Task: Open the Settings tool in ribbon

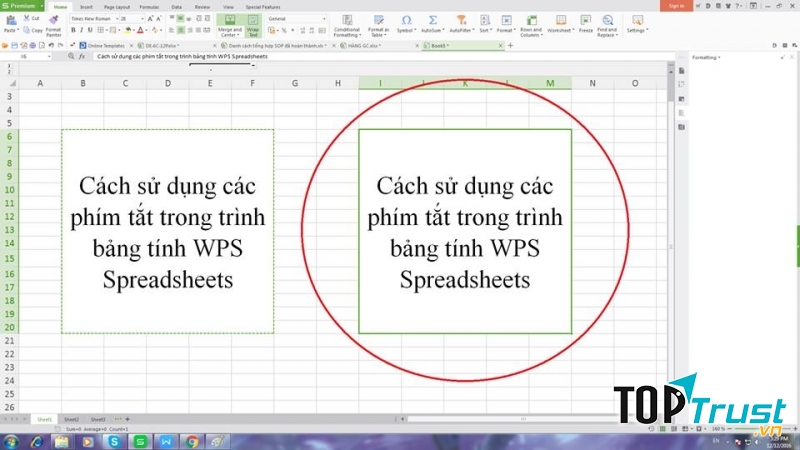Action: coord(637,24)
